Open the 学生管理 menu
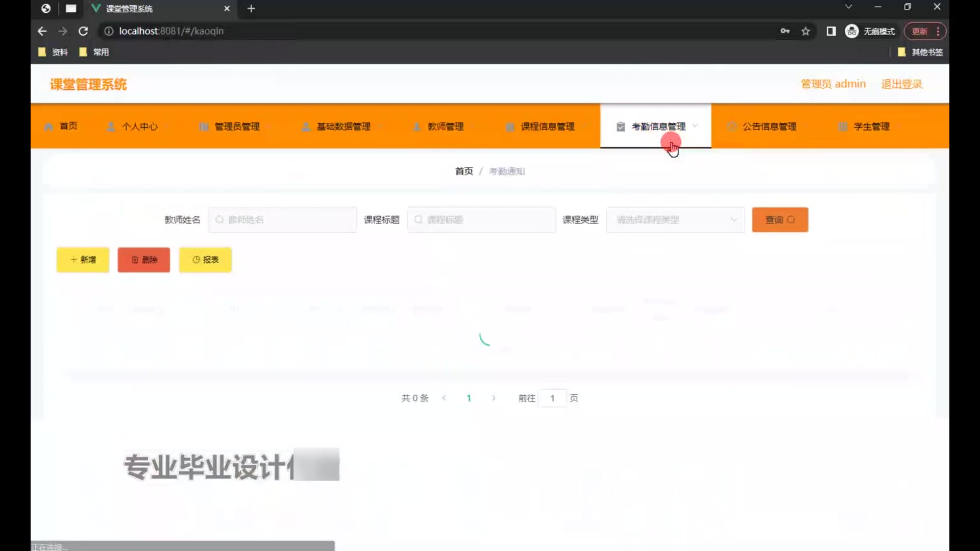The width and height of the screenshot is (980, 551). click(x=871, y=127)
